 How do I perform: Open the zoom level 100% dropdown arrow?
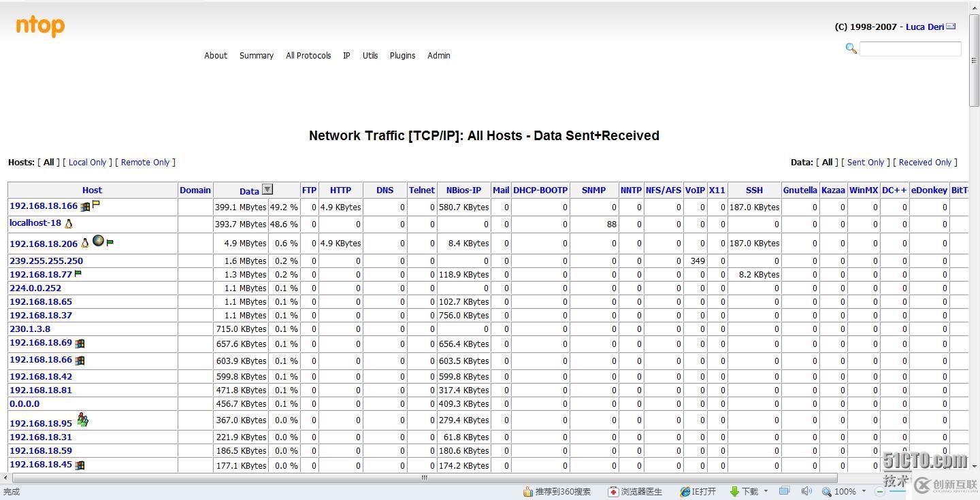point(864,491)
